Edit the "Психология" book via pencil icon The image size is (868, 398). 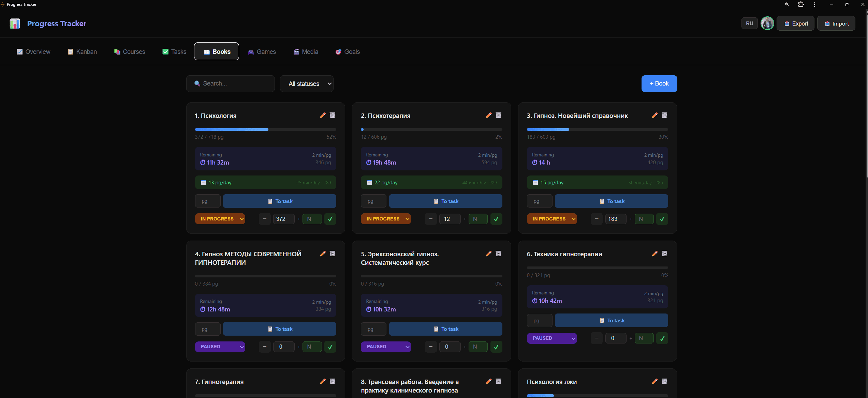coord(323,115)
